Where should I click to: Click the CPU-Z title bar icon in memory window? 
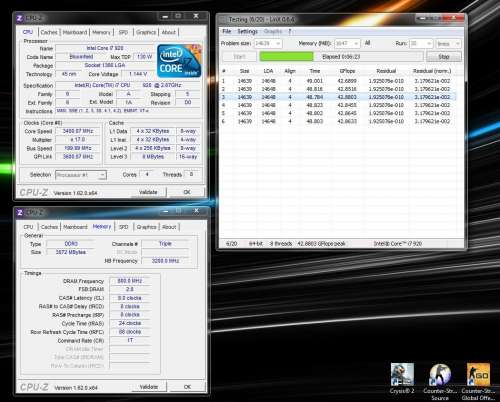click(20, 212)
